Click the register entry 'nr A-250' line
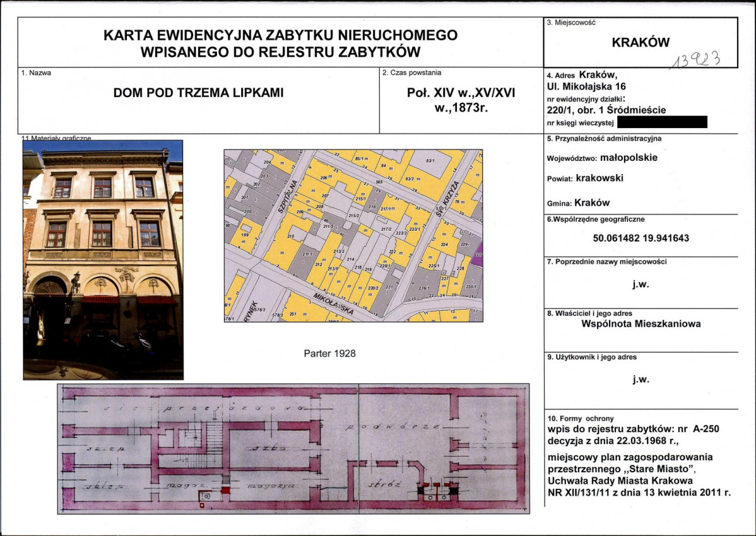 tap(633, 429)
